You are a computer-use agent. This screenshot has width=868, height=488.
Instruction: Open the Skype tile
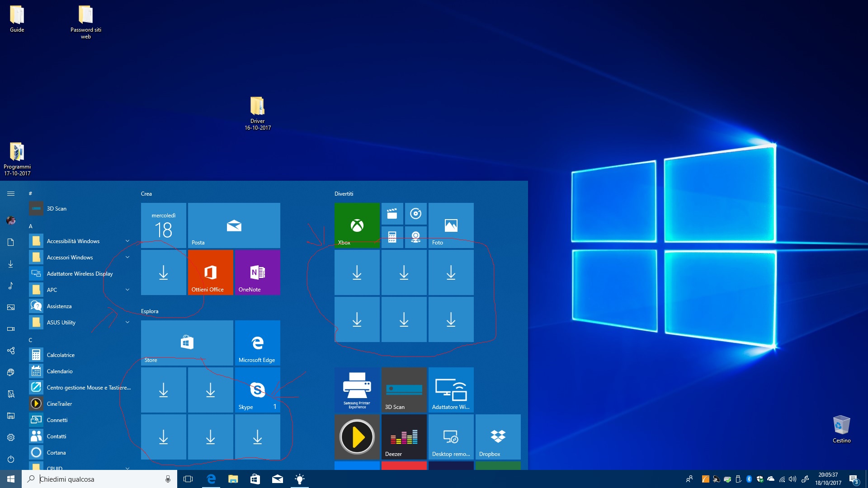click(x=257, y=390)
